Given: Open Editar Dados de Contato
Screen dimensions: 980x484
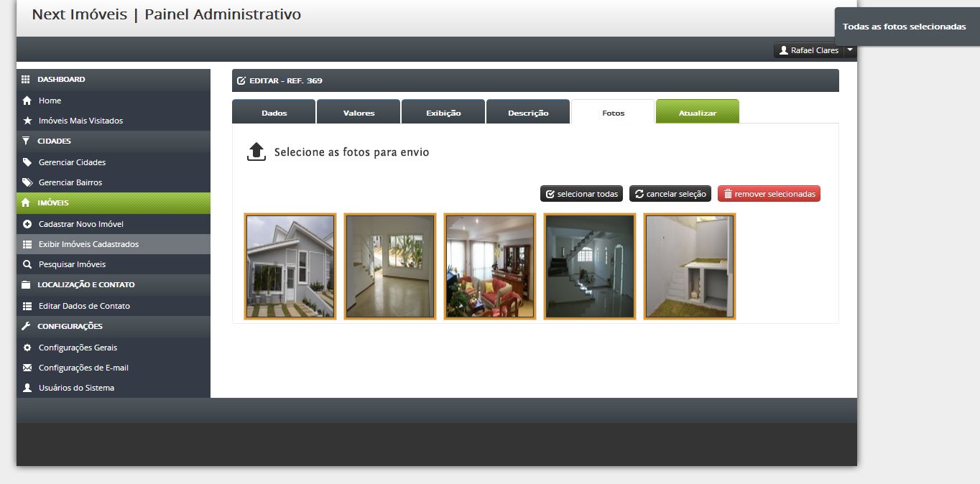Looking at the screenshot, I should (114, 306).
